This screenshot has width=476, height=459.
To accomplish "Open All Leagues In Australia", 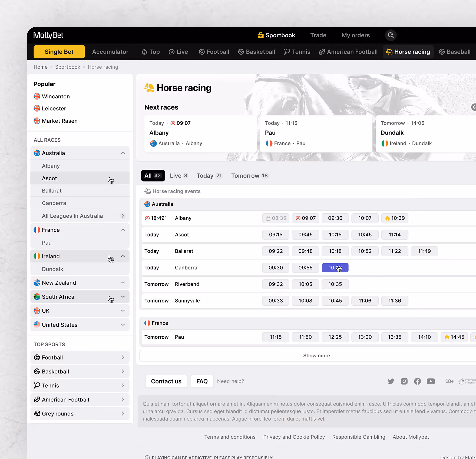I will pyautogui.click(x=80, y=216).
